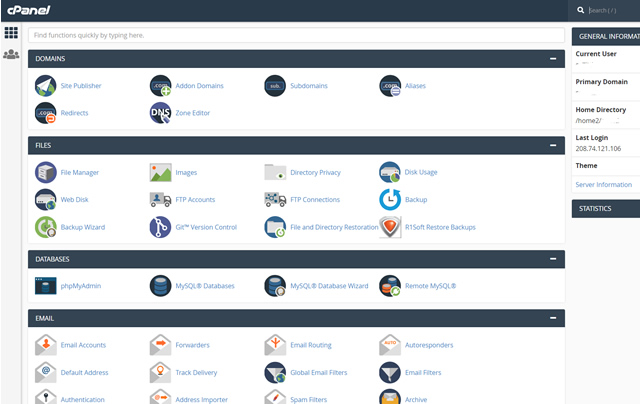Screen dimensions: 640x404
Task: Open User Manager icon in left sidebar
Action: pyautogui.click(x=11, y=54)
